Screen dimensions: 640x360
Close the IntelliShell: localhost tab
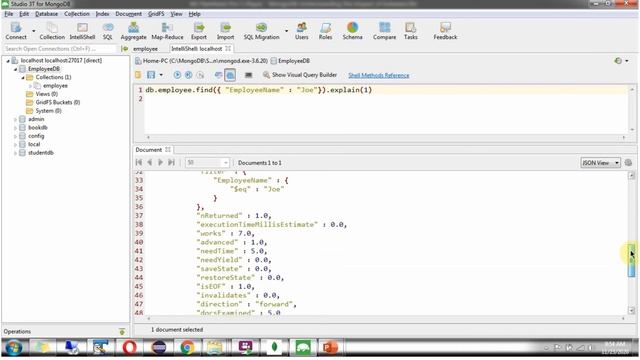228,49
